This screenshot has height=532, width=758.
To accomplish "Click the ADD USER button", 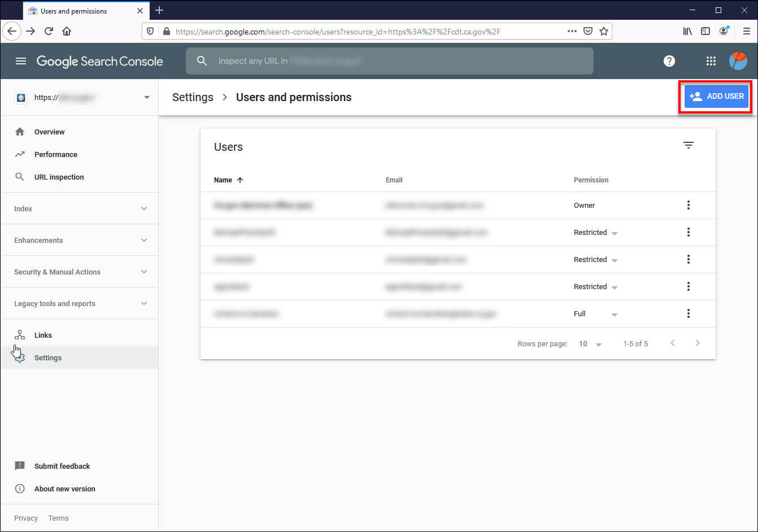I will [716, 96].
